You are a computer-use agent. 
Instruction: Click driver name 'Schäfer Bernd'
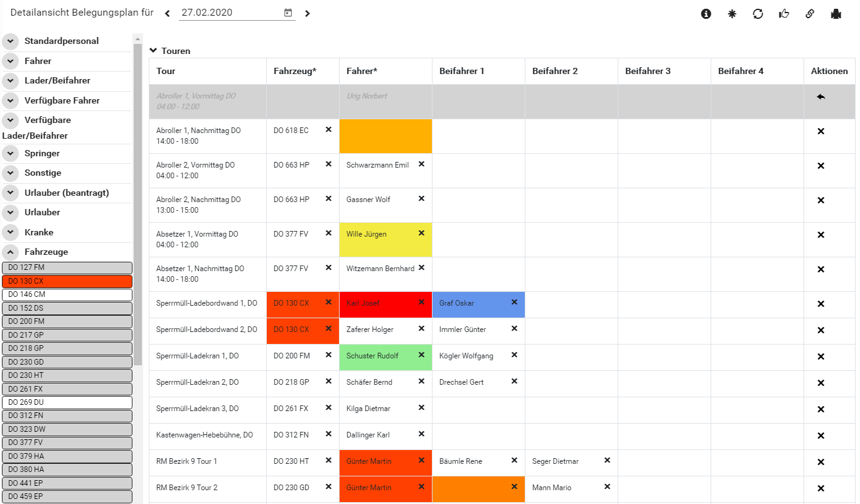369,382
